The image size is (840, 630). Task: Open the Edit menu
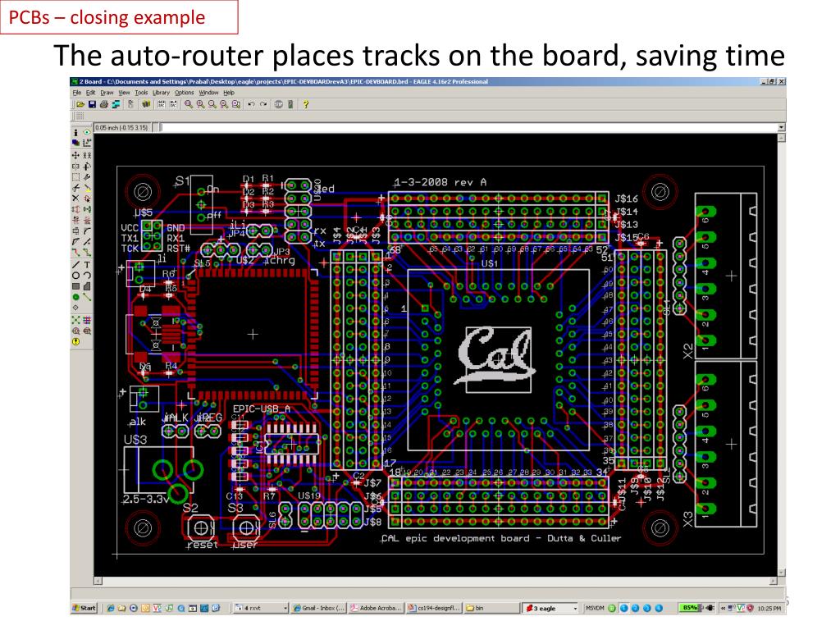click(90, 93)
